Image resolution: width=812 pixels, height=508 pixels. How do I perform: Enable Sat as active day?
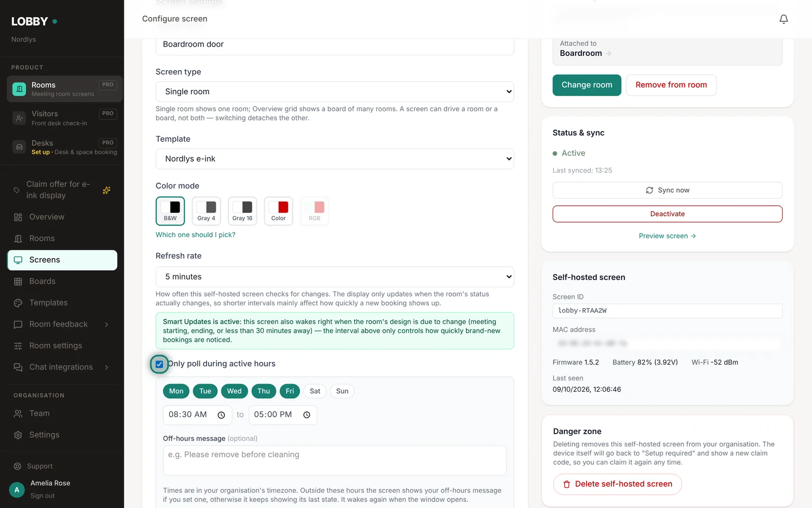coord(315,391)
